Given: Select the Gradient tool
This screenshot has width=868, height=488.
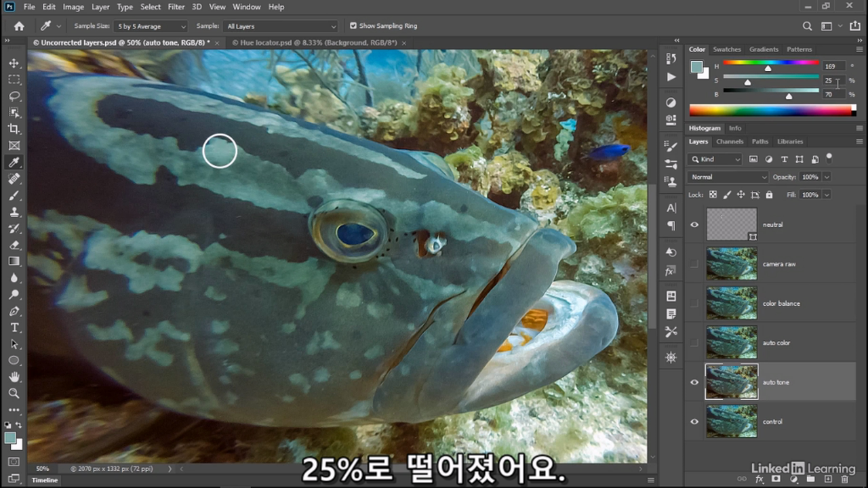Looking at the screenshot, I should 14,261.
